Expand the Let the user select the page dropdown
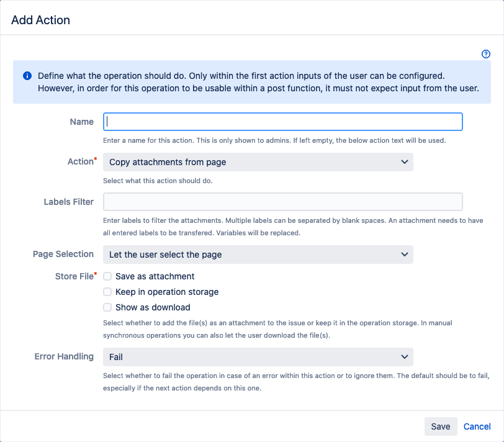504x442 pixels. [258, 255]
